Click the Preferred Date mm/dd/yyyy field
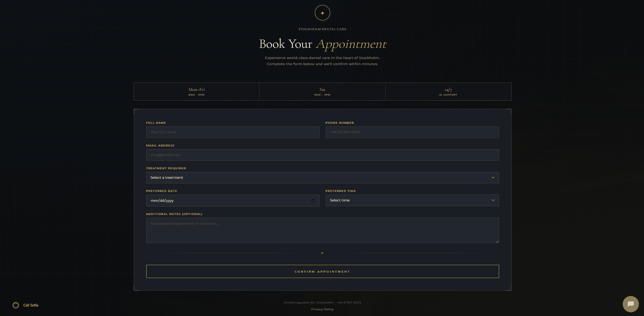The height and width of the screenshot is (316, 644). coord(233,200)
